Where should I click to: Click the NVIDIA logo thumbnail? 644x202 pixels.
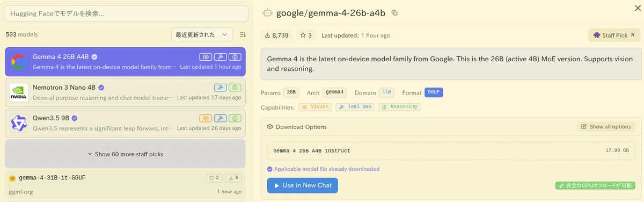coord(19,93)
